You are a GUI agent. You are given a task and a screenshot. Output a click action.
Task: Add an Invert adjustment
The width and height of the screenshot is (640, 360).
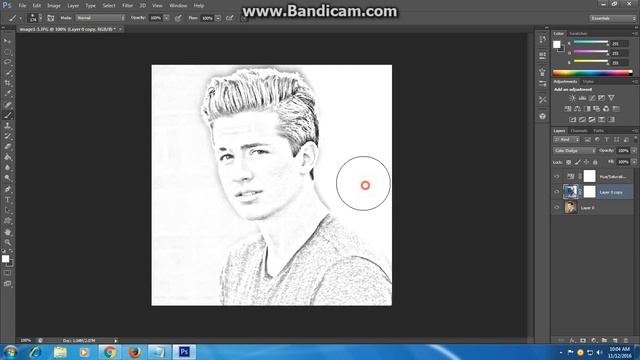[573, 120]
